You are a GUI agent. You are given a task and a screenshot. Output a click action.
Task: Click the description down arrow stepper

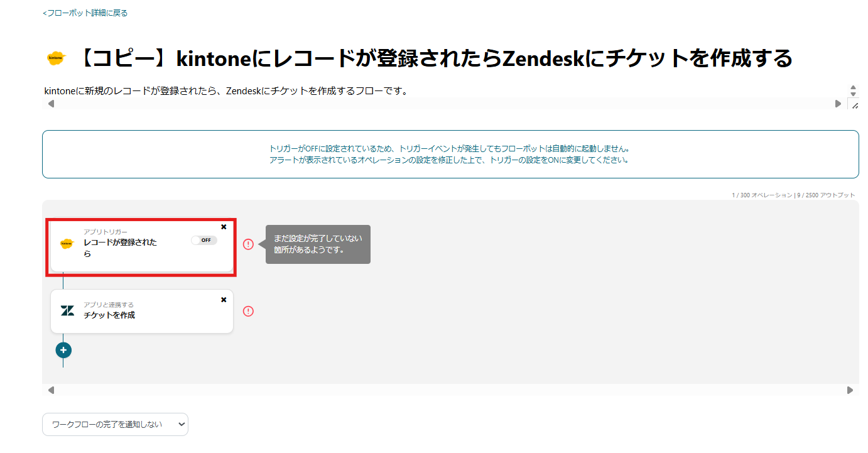pos(853,94)
